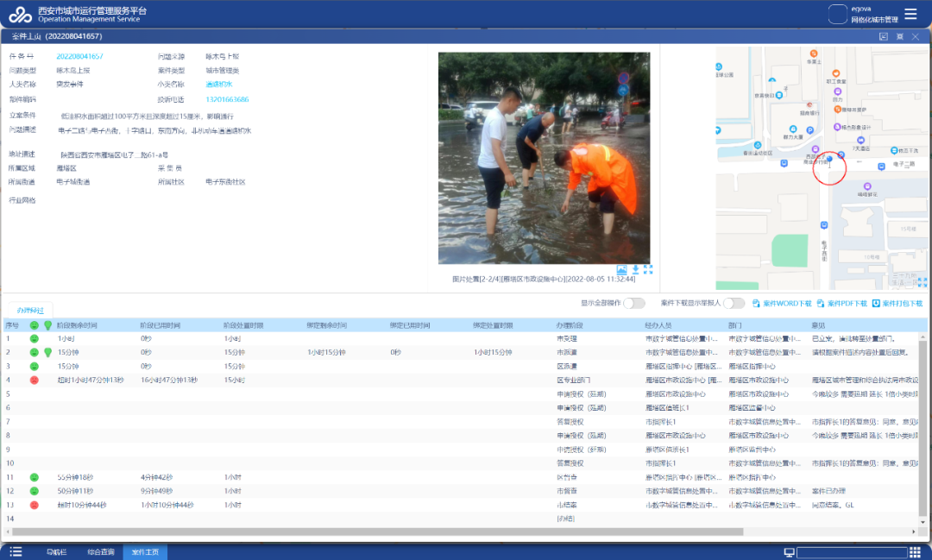
Task: Select the 超时1小时47分钟13秒 cell
Action: tap(91, 380)
